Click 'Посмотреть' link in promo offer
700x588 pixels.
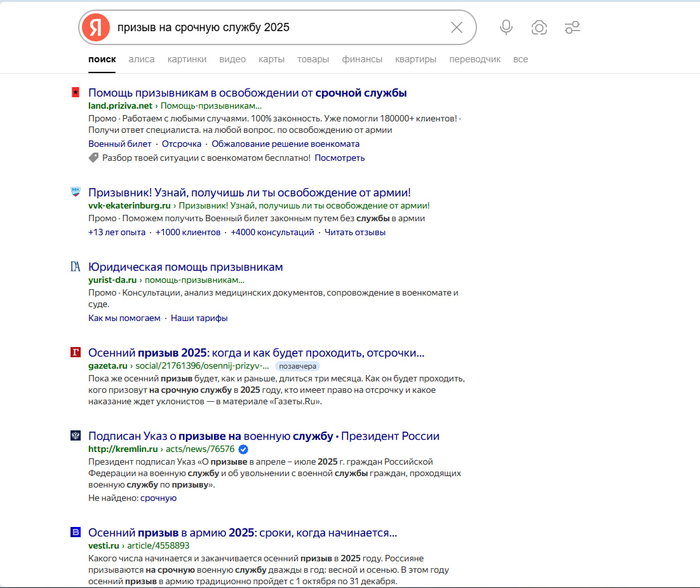pyautogui.click(x=340, y=158)
